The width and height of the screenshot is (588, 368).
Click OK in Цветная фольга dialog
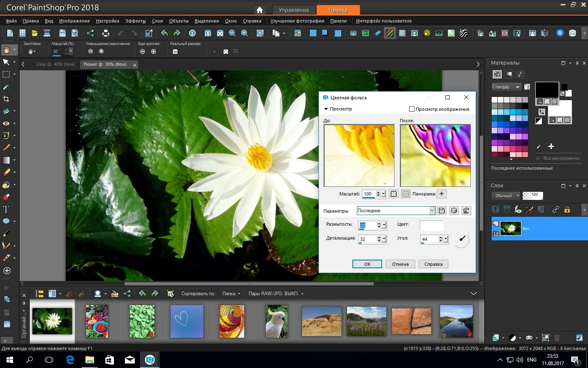click(x=367, y=264)
